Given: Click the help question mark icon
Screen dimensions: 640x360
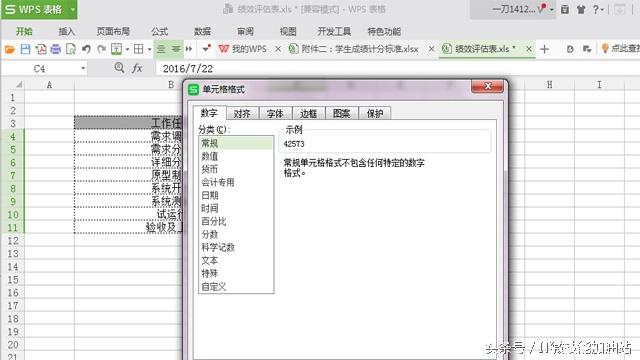Looking at the screenshot, I should [596, 9].
